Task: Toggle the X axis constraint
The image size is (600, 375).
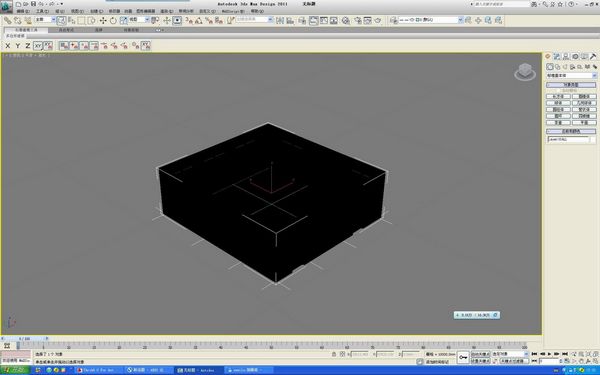Action: 8,46
